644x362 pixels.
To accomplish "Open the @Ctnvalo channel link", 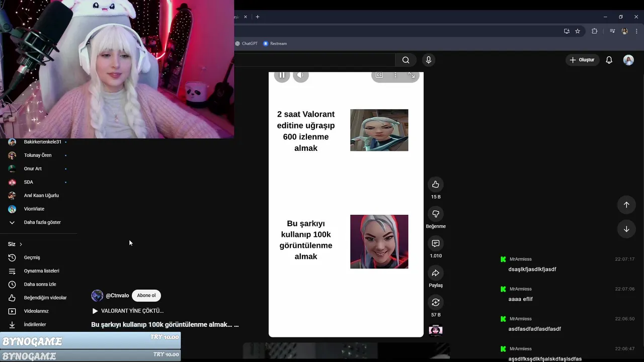I will (x=117, y=296).
